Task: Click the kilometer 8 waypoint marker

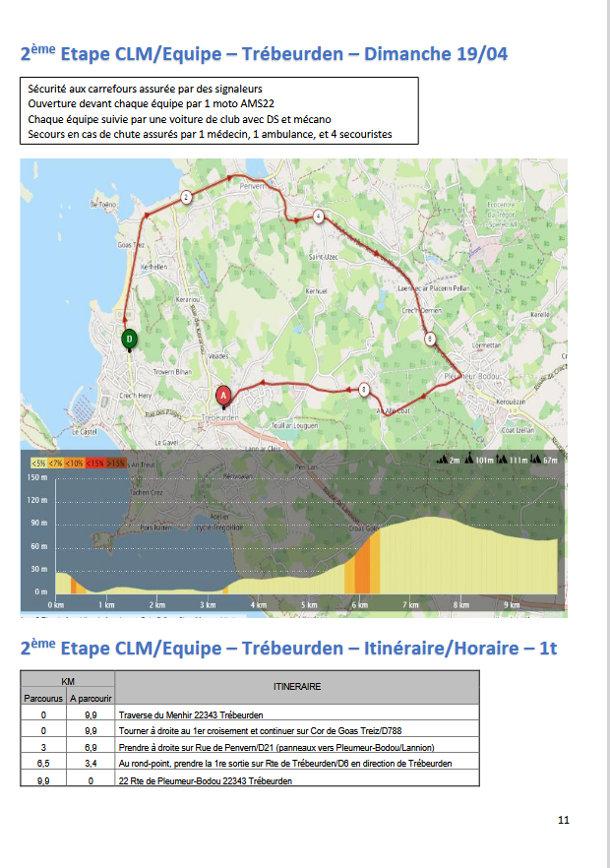Action: click(x=364, y=390)
